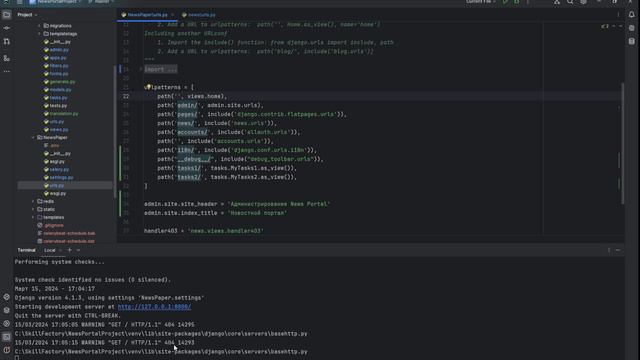Open the Project tool window icon

point(7,15)
